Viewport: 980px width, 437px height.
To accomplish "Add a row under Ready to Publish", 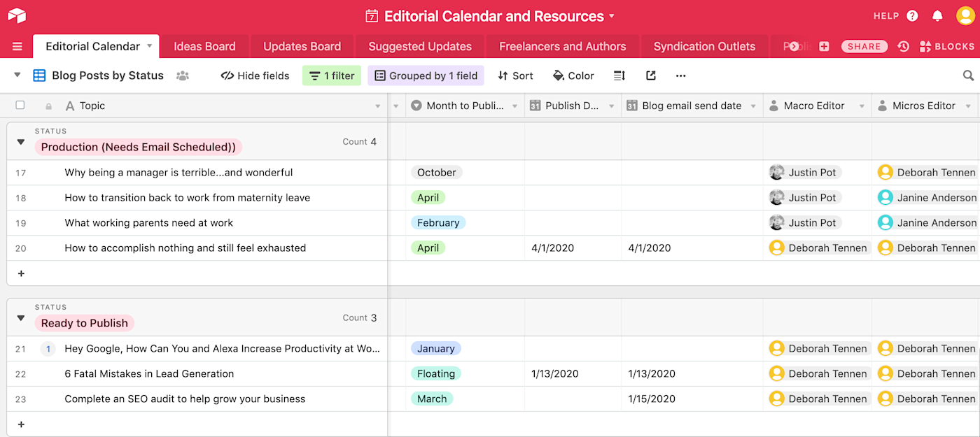I will point(21,424).
